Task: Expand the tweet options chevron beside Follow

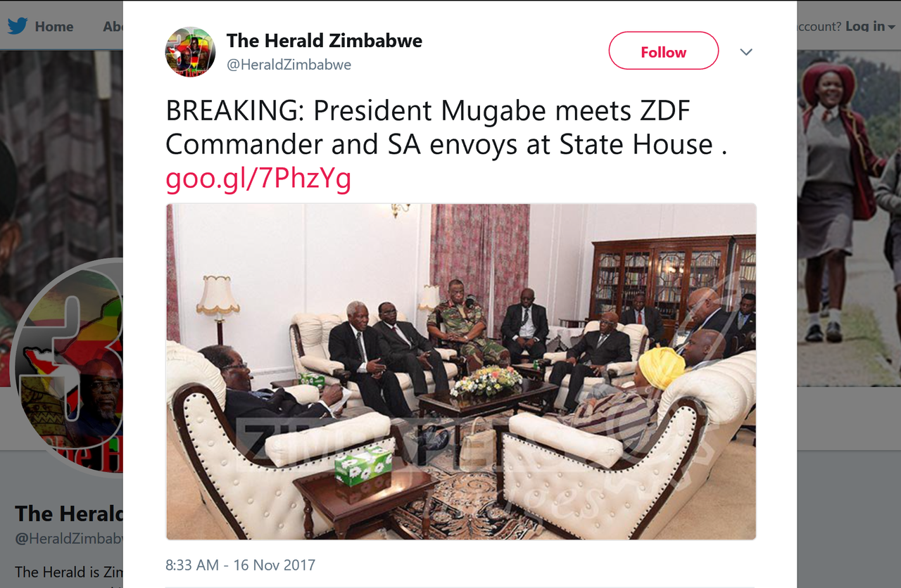Action: (x=746, y=52)
